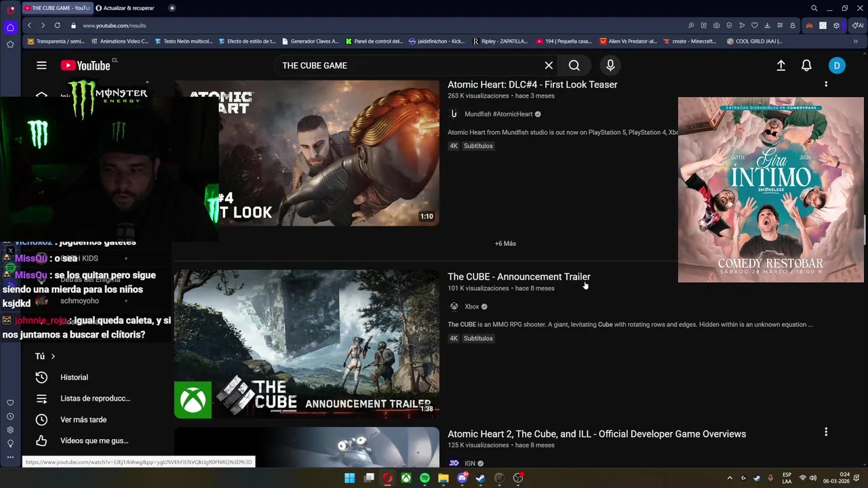Go to the YouTube home logo

85,65
